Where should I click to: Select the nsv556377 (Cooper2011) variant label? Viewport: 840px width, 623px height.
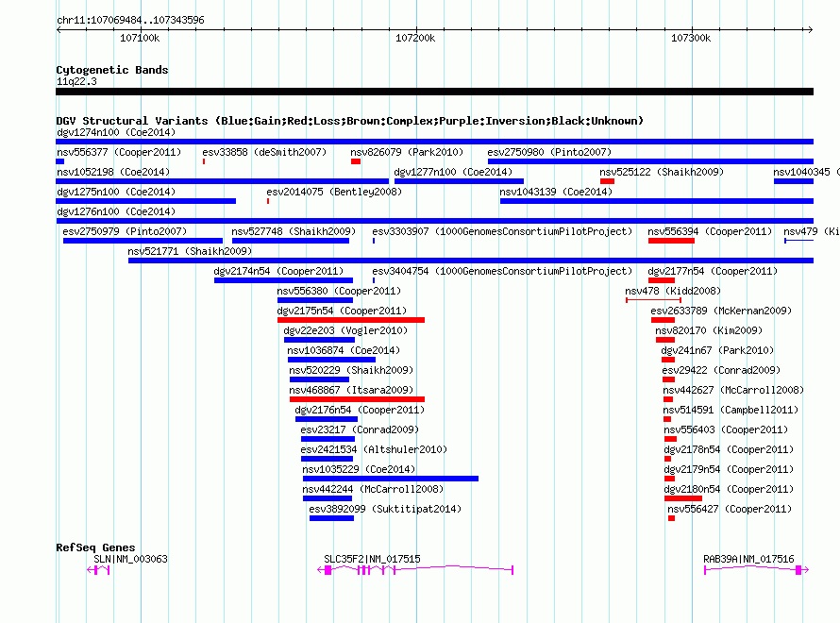119,152
